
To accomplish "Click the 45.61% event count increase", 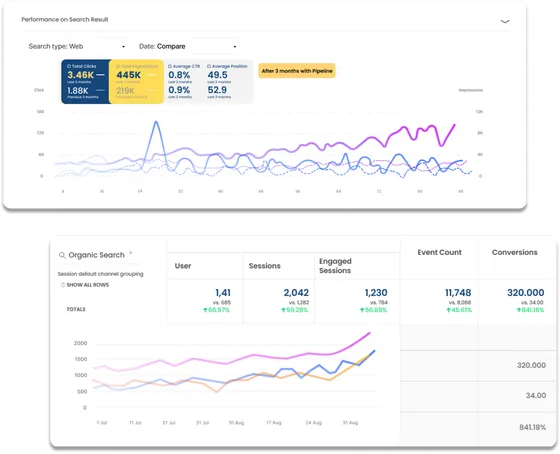I will (x=459, y=310).
